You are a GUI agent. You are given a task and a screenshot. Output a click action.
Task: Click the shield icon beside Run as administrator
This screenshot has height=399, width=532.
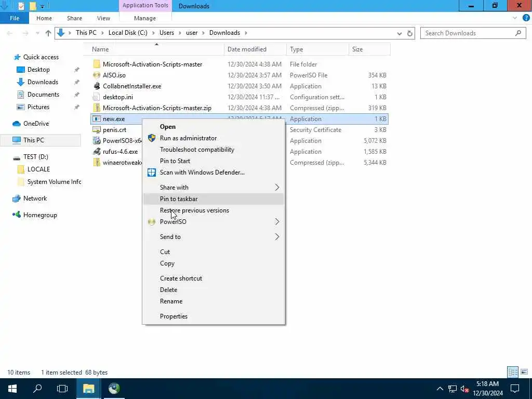tap(152, 138)
